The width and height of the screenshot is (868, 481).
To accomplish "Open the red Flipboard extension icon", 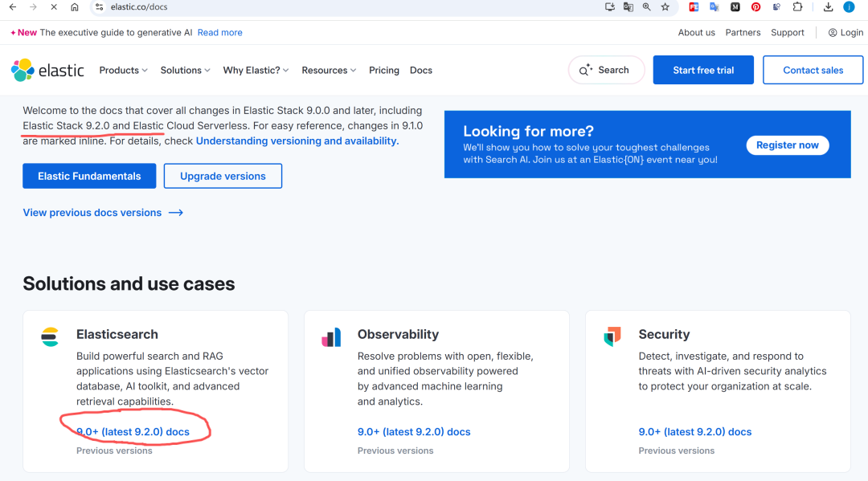I will pos(694,7).
